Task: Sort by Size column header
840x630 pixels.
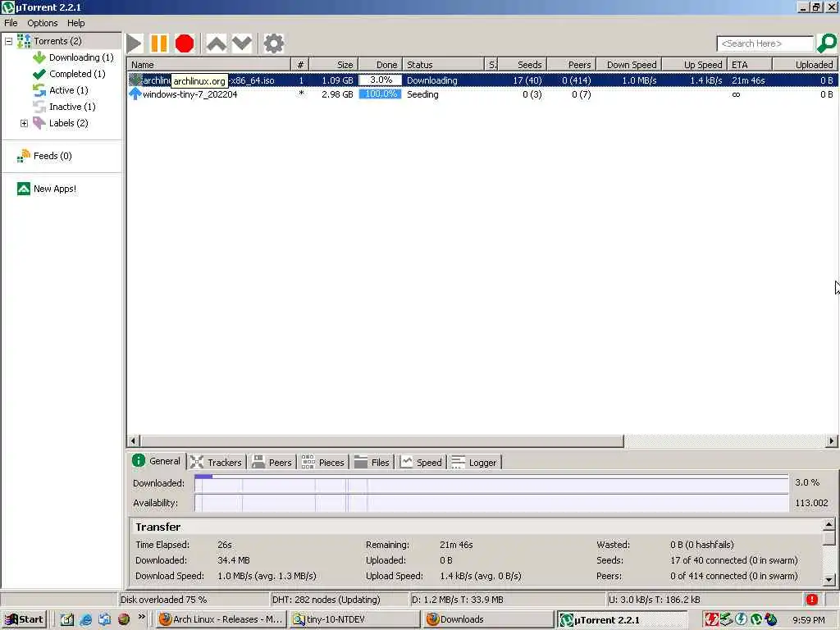Action: coord(334,64)
